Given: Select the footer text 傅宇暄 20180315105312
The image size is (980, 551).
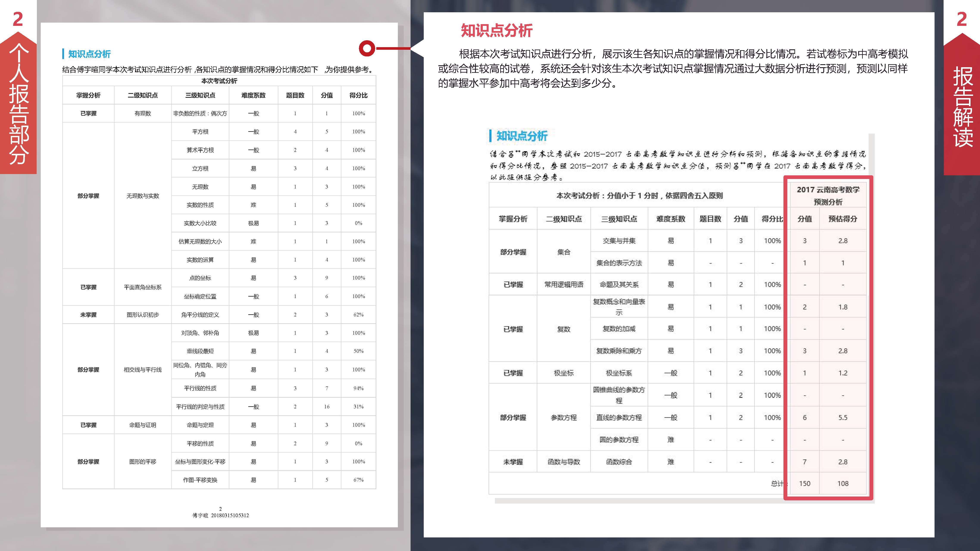Looking at the screenshot, I should pos(220,516).
